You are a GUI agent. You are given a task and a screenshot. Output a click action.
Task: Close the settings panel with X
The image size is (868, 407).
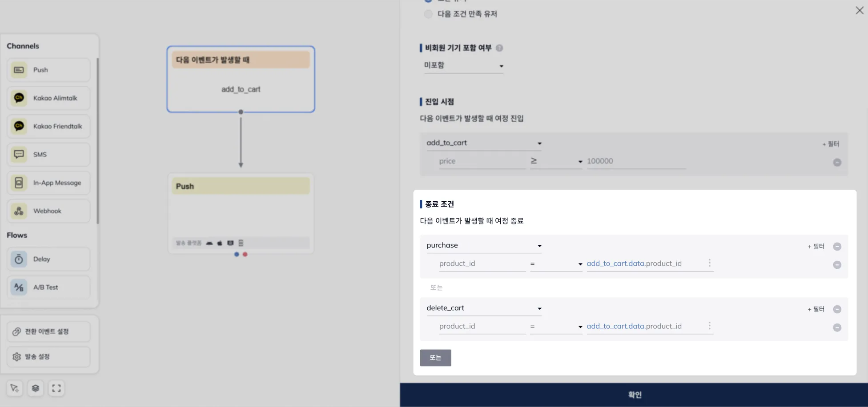click(859, 10)
